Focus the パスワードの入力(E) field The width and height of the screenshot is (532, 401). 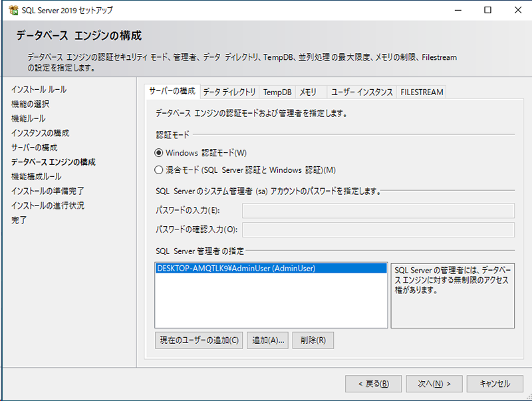click(378, 211)
